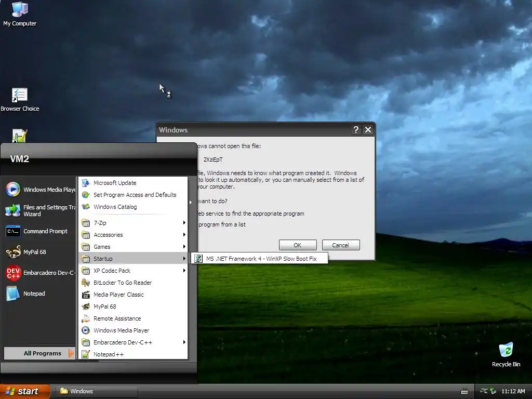
Task: Expand Embarcadero Dev-C++ program folder
Action: pyautogui.click(x=133, y=342)
